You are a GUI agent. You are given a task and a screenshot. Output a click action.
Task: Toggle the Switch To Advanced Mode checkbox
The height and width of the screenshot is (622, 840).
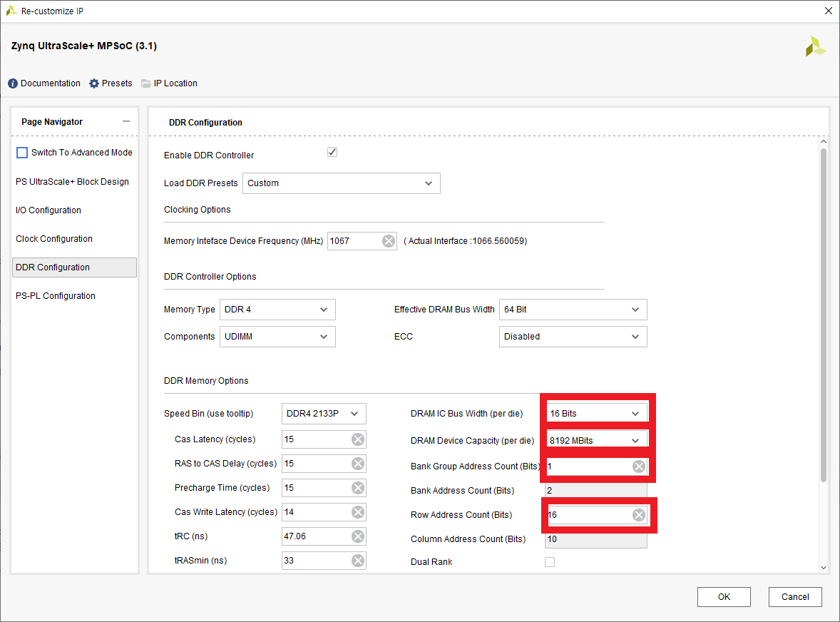click(x=22, y=153)
